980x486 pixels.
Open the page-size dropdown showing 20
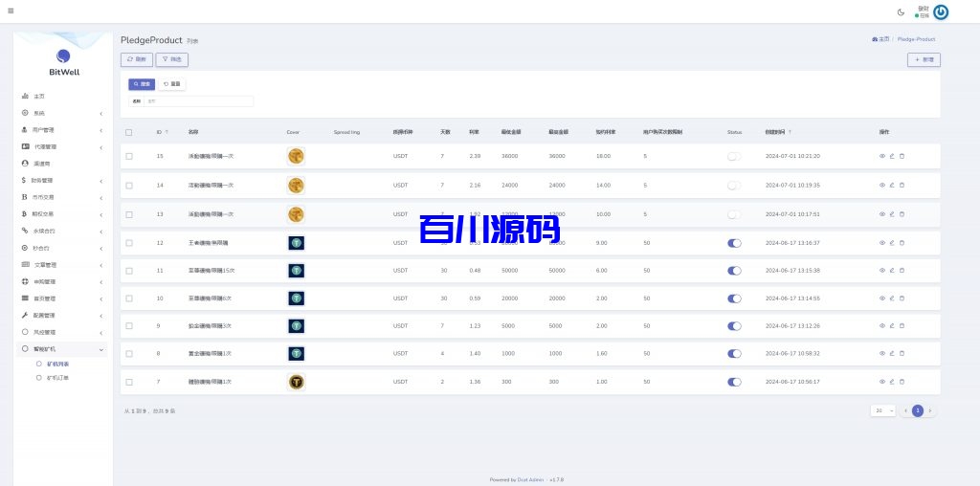click(x=882, y=410)
